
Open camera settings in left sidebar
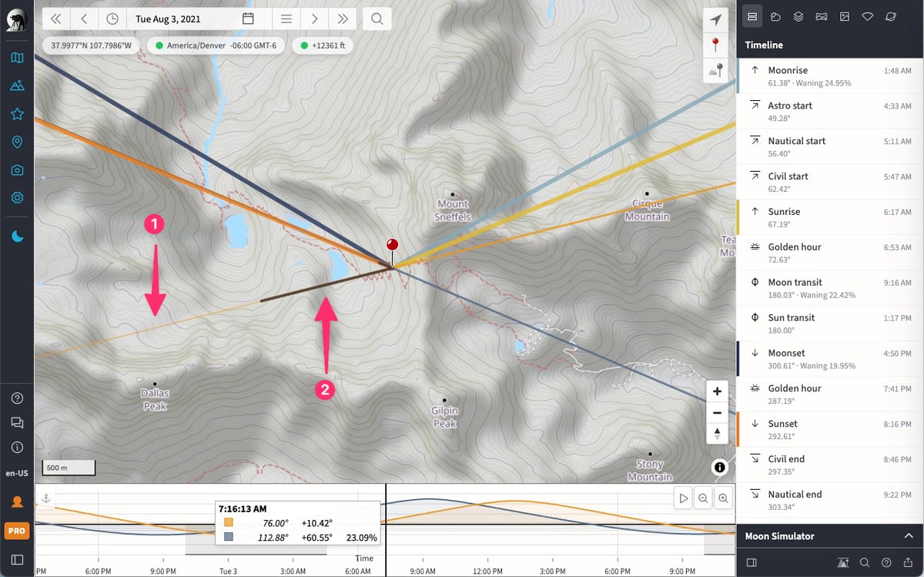click(x=17, y=169)
